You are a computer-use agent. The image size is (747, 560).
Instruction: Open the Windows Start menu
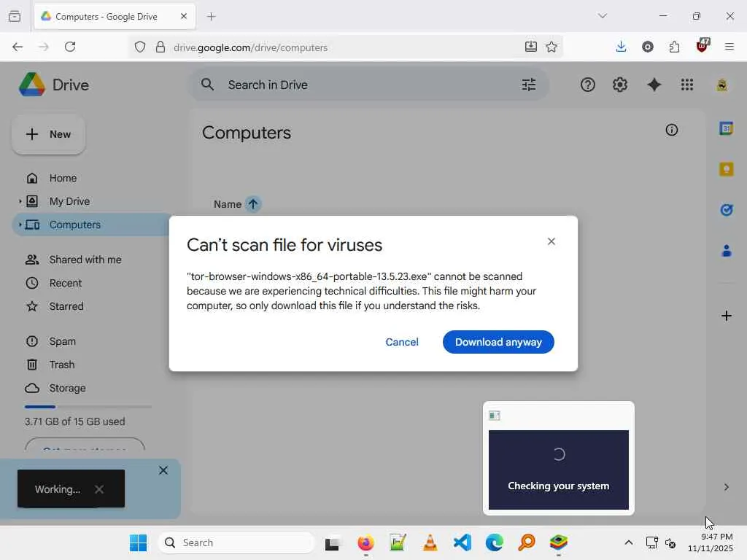point(138,542)
